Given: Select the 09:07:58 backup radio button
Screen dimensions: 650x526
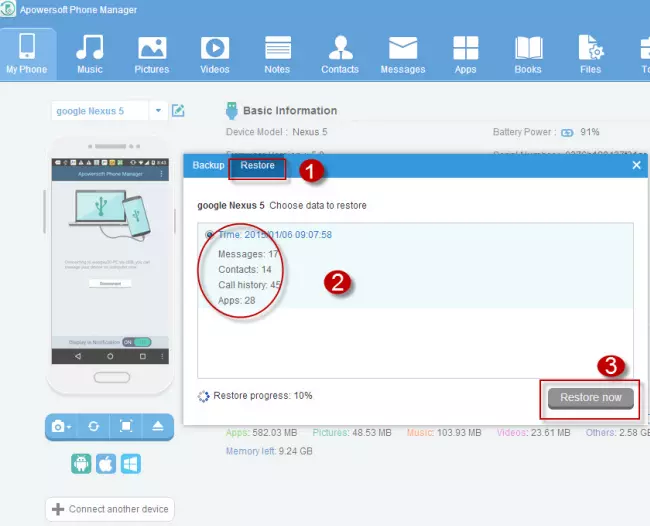Looking at the screenshot, I should coord(209,235).
